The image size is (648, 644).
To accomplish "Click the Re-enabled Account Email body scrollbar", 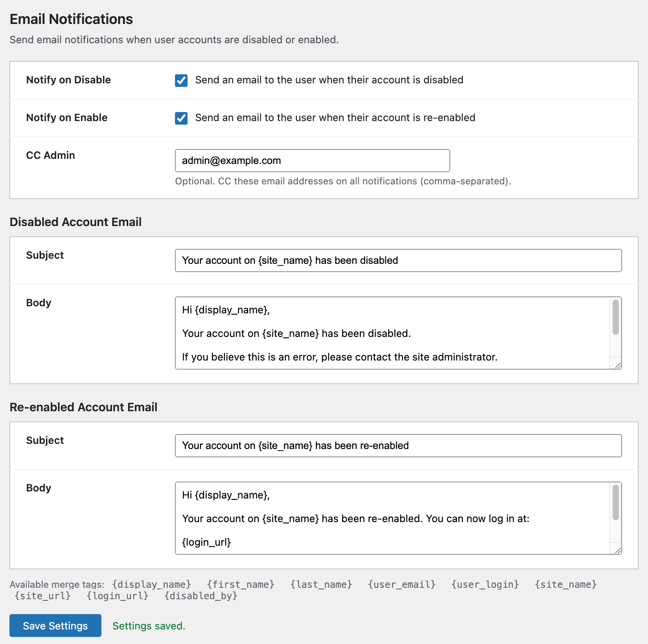I will click(x=615, y=503).
